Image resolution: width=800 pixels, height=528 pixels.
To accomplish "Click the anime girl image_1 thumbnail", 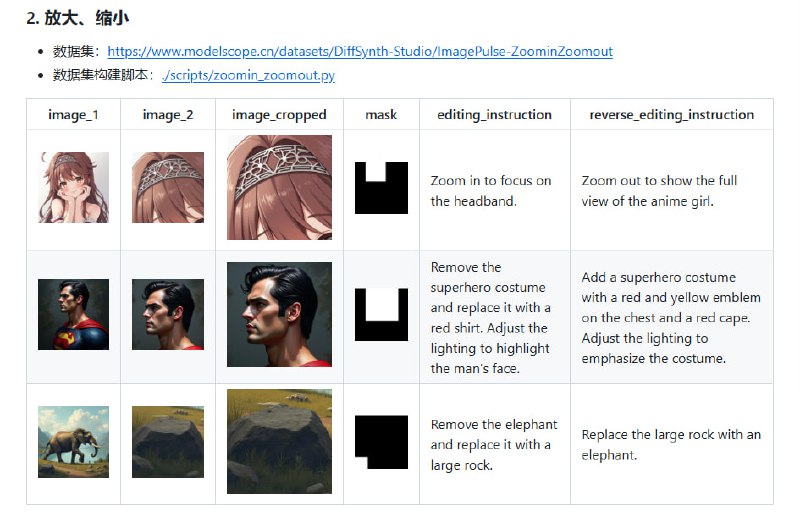I will [73, 187].
